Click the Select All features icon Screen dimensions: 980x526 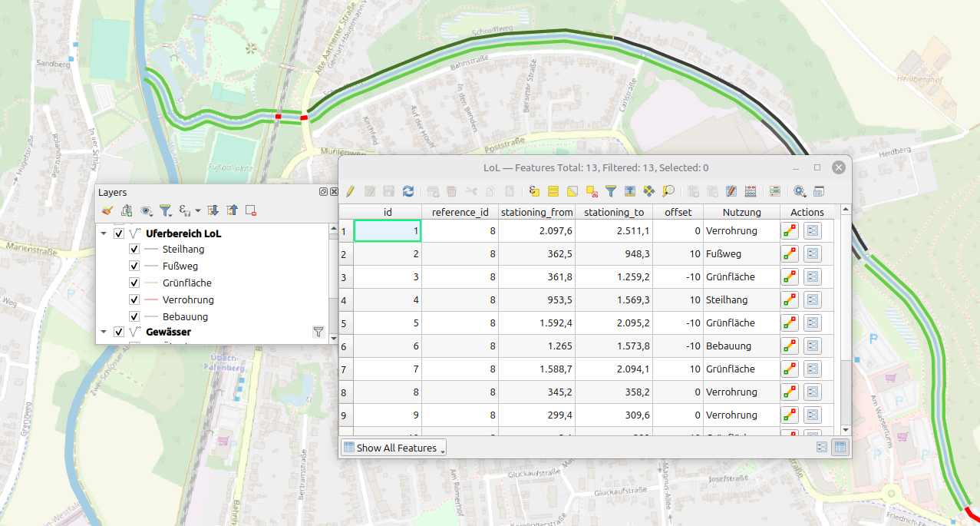(553, 191)
